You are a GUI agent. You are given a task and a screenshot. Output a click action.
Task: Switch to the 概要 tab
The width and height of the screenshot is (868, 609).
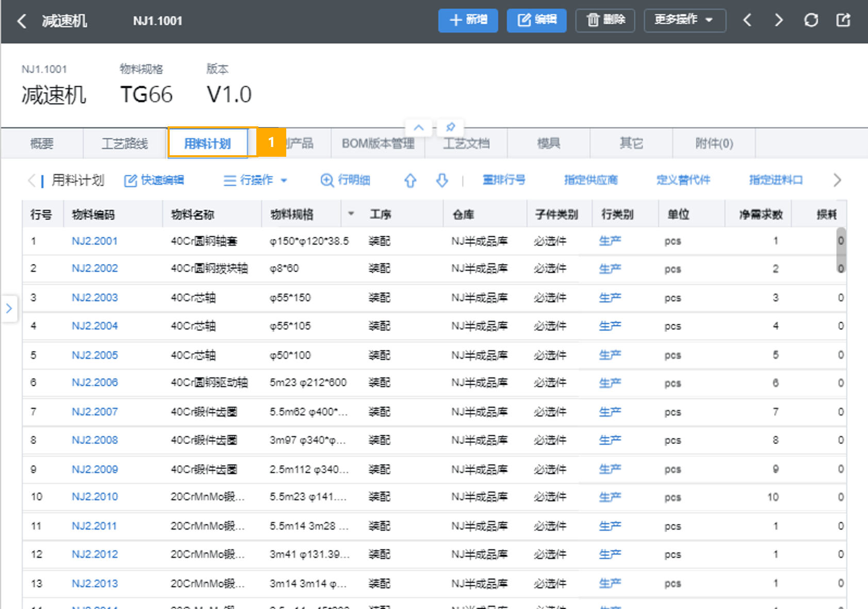(x=42, y=143)
